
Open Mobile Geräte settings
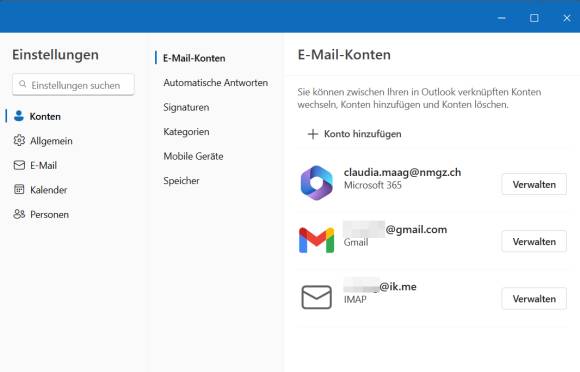(x=193, y=156)
